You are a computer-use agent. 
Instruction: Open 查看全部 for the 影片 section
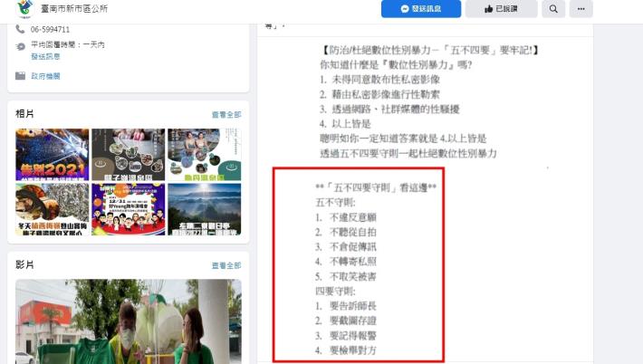[x=226, y=265]
